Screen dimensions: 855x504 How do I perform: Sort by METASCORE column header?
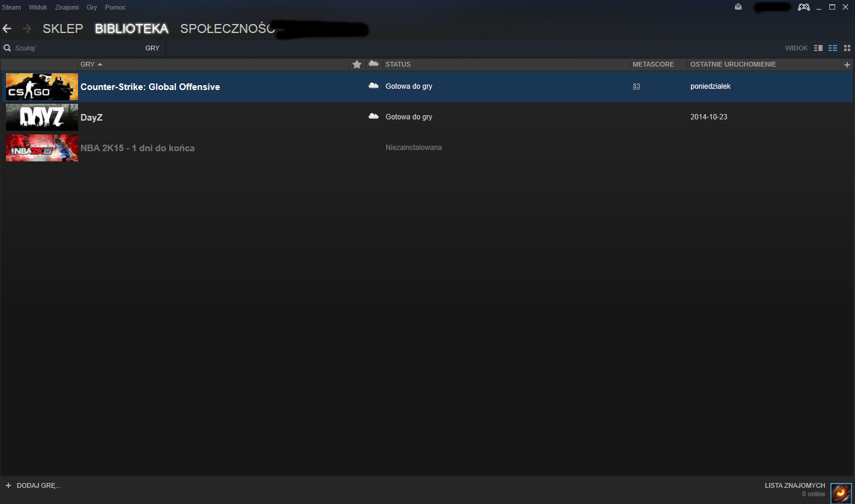click(653, 64)
